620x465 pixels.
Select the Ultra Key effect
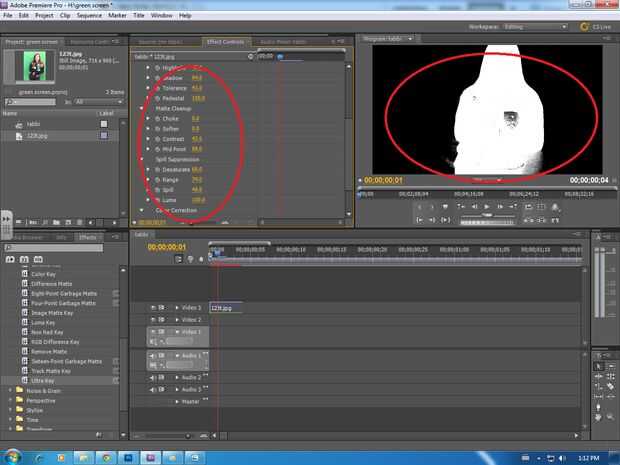click(x=43, y=381)
